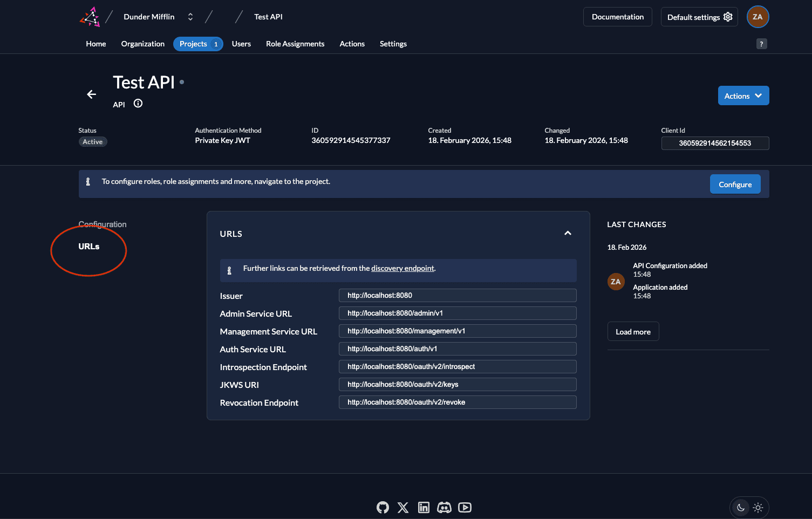Viewport: 812px width, 519px height.
Task: Open the Discord footer icon
Action: (x=444, y=507)
